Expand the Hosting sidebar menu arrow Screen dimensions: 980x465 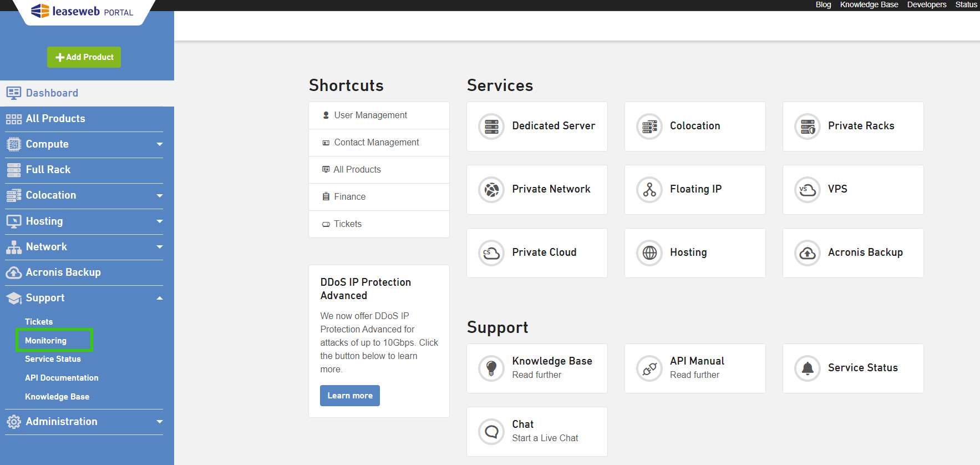(160, 221)
